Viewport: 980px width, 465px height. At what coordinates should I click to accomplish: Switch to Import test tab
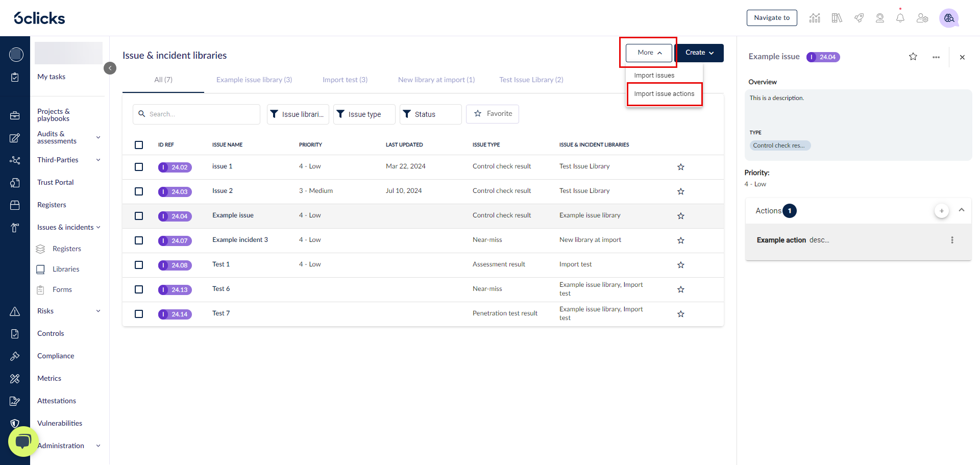pyautogui.click(x=345, y=80)
